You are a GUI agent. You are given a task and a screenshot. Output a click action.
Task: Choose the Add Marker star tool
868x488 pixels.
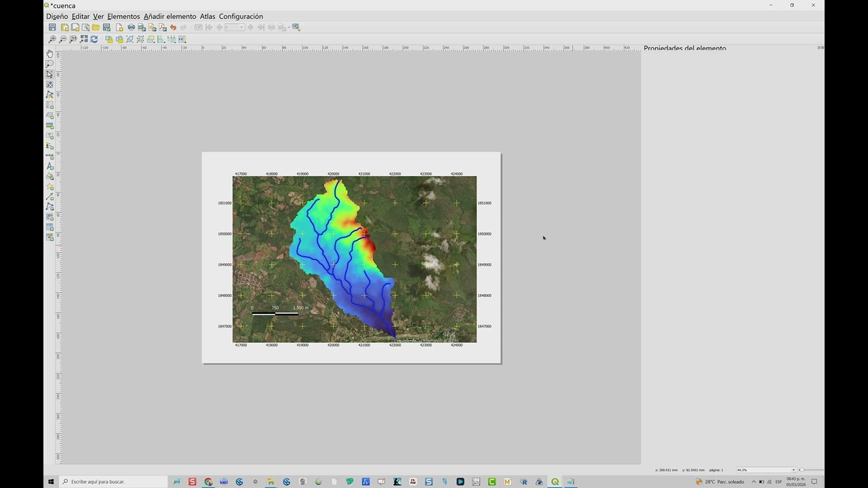(x=50, y=186)
